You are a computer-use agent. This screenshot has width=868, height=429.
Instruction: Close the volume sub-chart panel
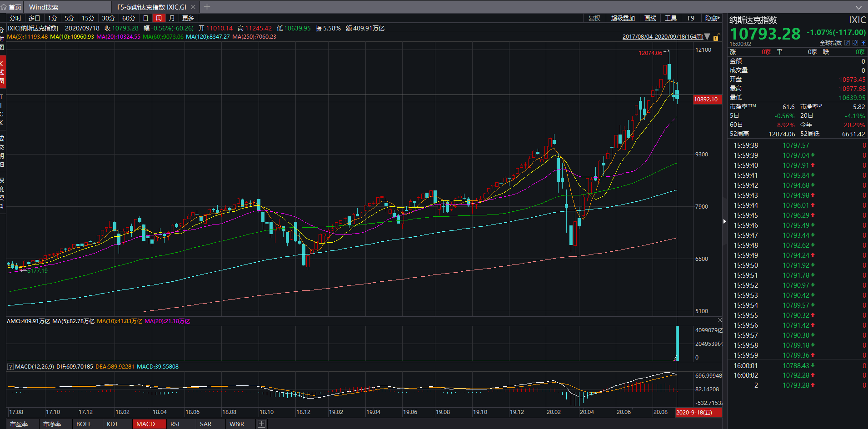719,320
